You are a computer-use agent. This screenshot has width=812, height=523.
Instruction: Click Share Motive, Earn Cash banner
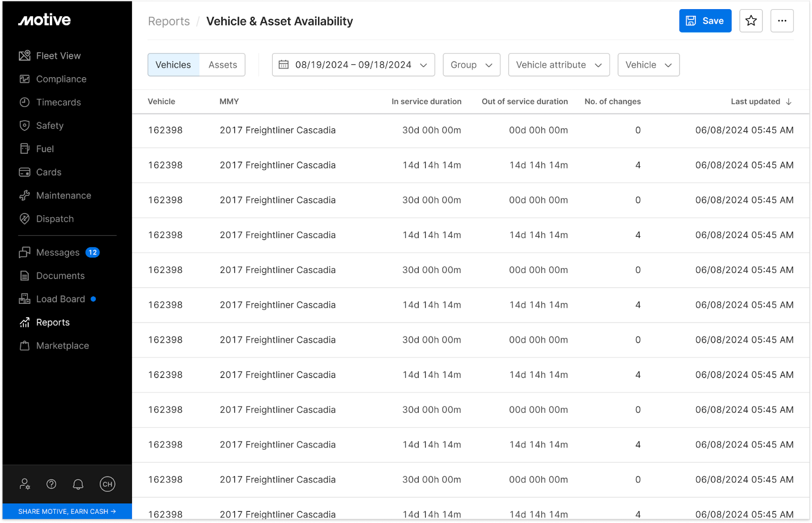(x=67, y=511)
